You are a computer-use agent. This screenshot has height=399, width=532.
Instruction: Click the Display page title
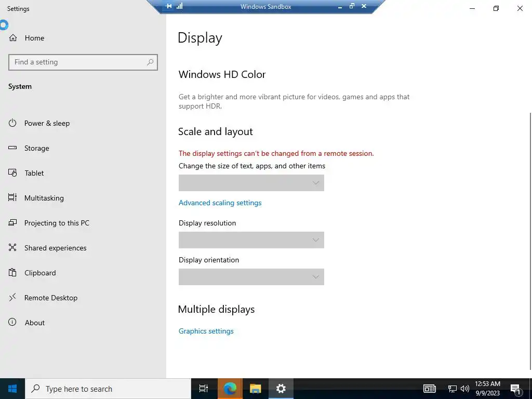(200, 38)
